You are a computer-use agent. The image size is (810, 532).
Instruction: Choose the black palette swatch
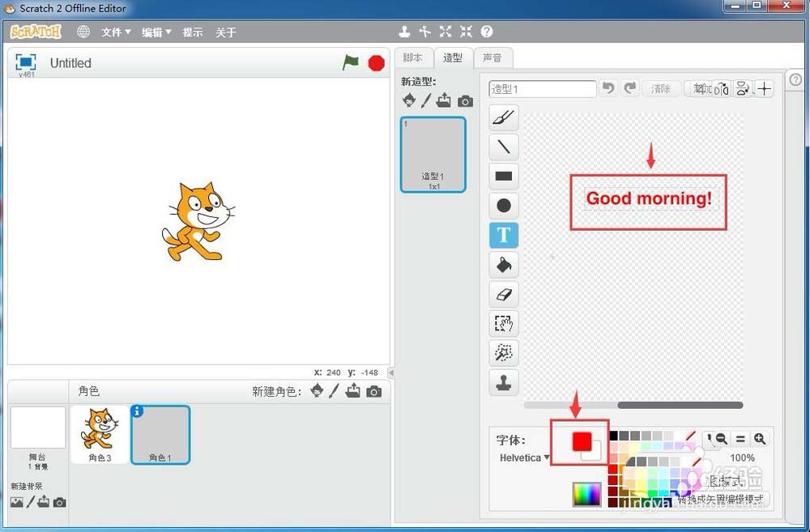613,436
